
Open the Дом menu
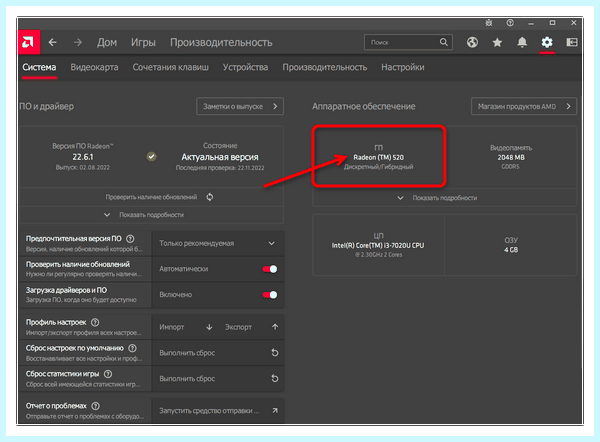pyautogui.click(x=107, y=42)
